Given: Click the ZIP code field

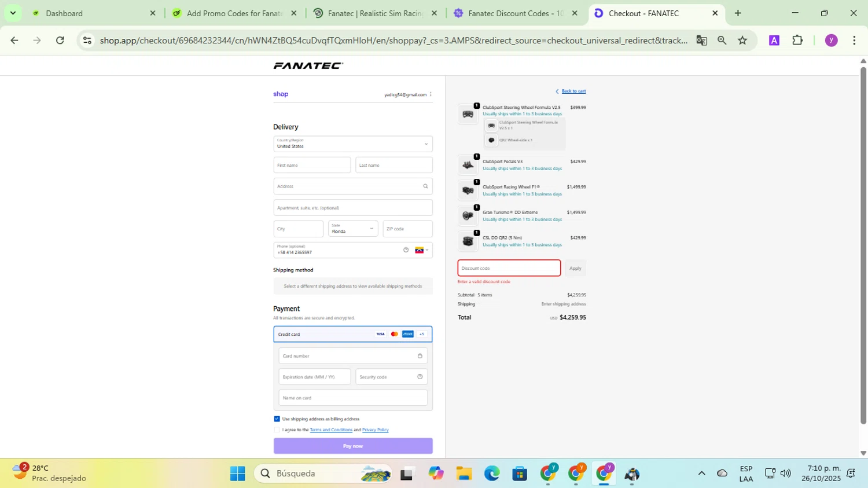Looking at the screenshot, I should [x=408, y=229].
